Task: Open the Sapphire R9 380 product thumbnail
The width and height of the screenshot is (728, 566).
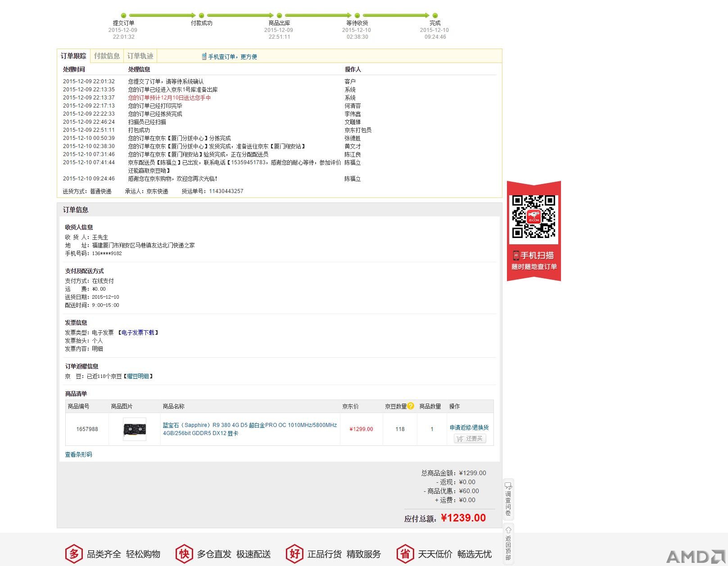Action: [135, 429]
